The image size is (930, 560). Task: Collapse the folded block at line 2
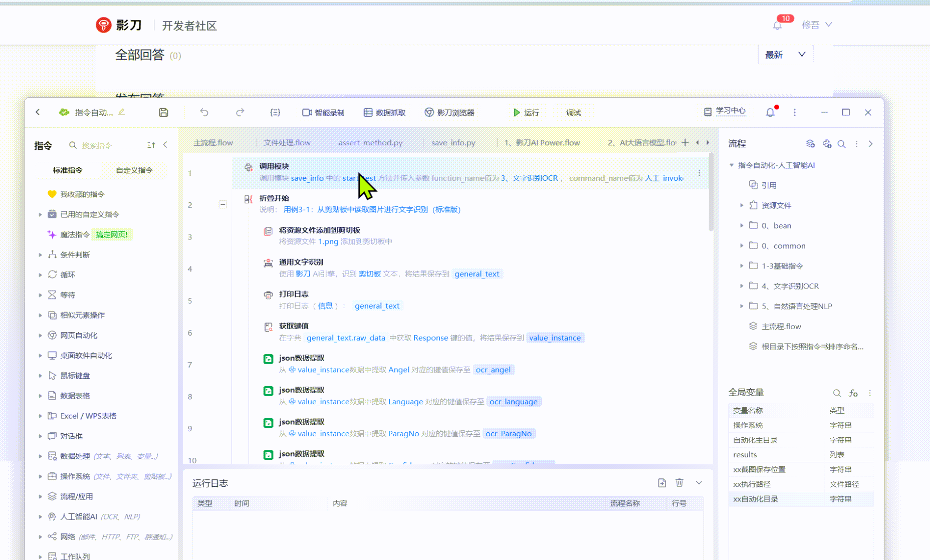pos(222,204)
